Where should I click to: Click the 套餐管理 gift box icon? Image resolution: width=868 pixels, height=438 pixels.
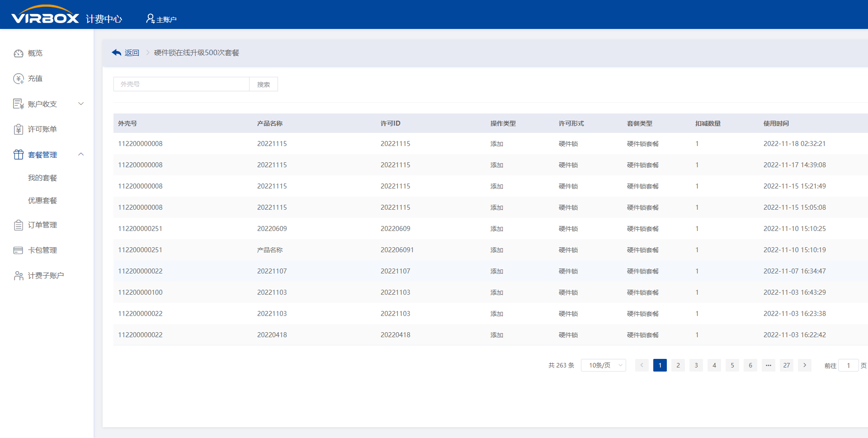click(x=19, y=155)
